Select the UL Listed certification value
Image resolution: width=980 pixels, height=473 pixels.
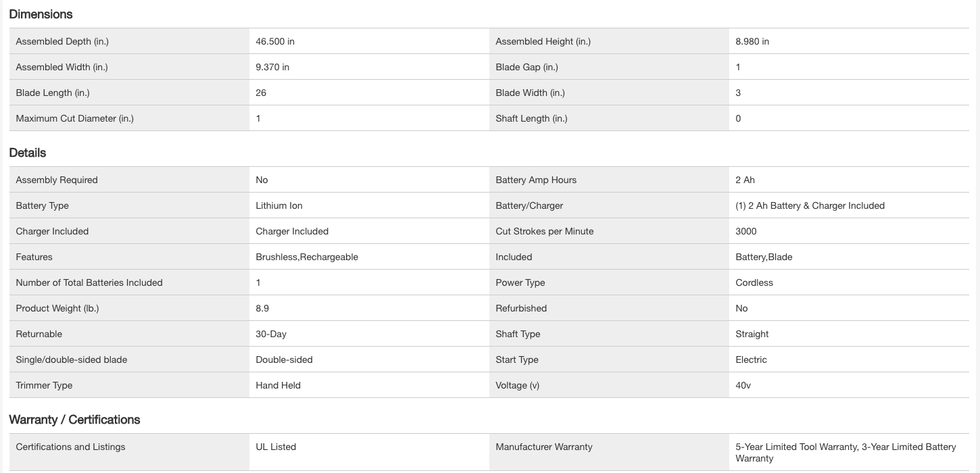click(276, 447)
